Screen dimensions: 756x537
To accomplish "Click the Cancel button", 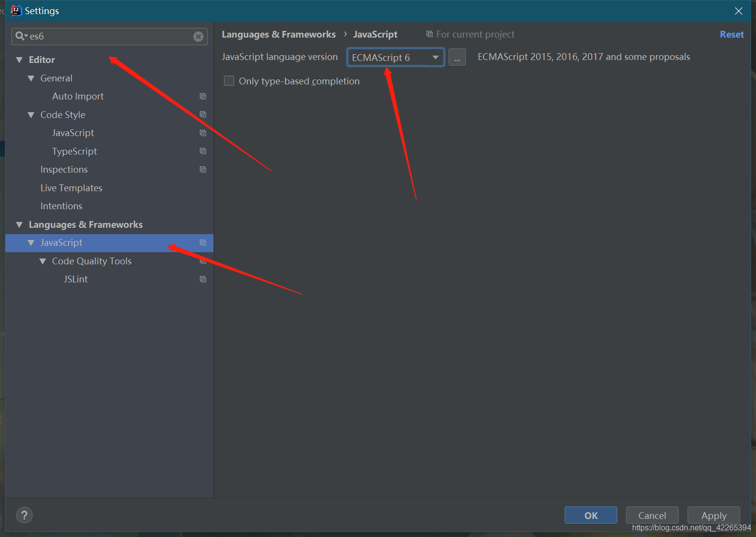I will 652,515.
